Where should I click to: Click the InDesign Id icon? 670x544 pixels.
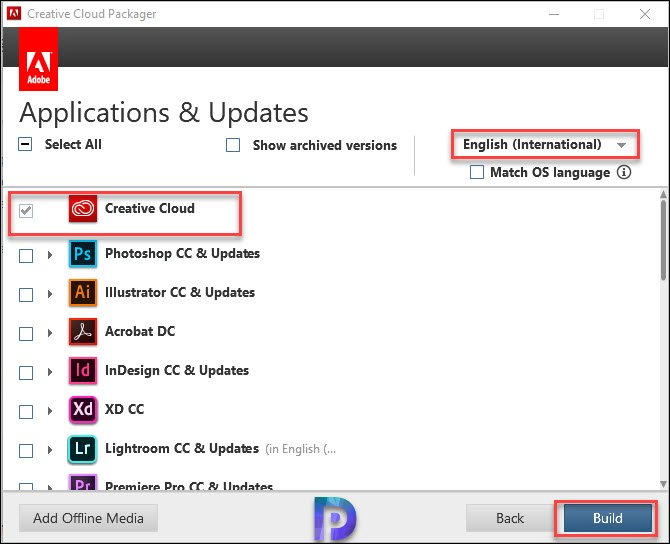coord(83,371)
